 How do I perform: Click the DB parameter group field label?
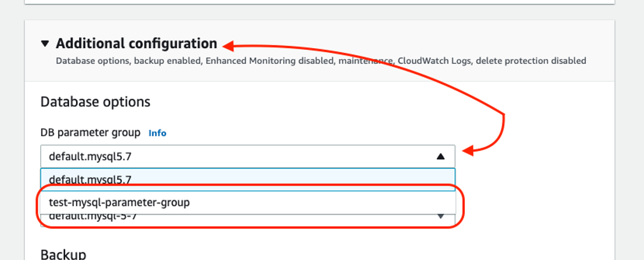(91, 133)
